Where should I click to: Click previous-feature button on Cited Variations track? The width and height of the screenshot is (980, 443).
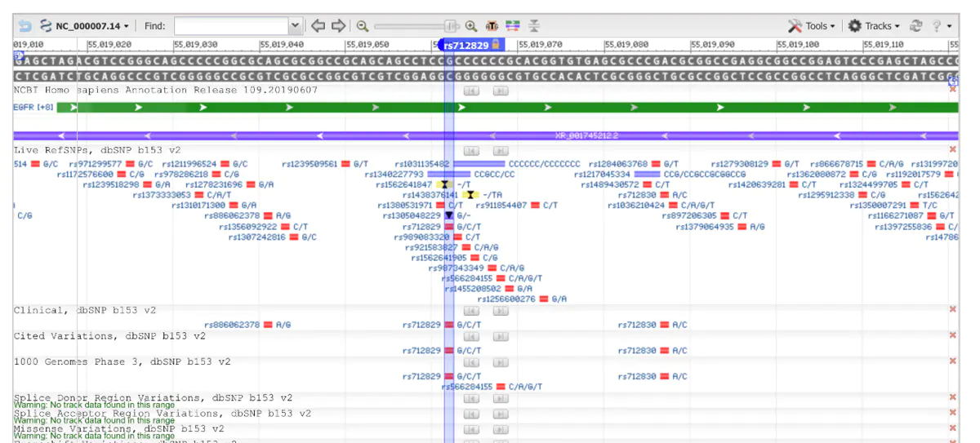point(471,336)
